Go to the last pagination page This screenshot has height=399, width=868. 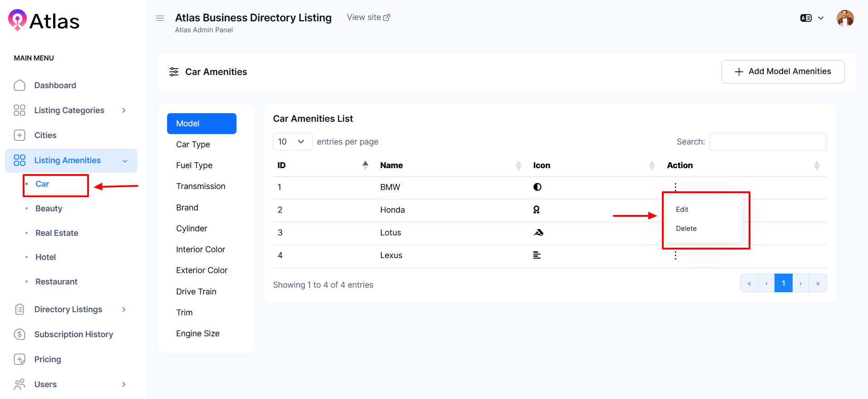818,283
